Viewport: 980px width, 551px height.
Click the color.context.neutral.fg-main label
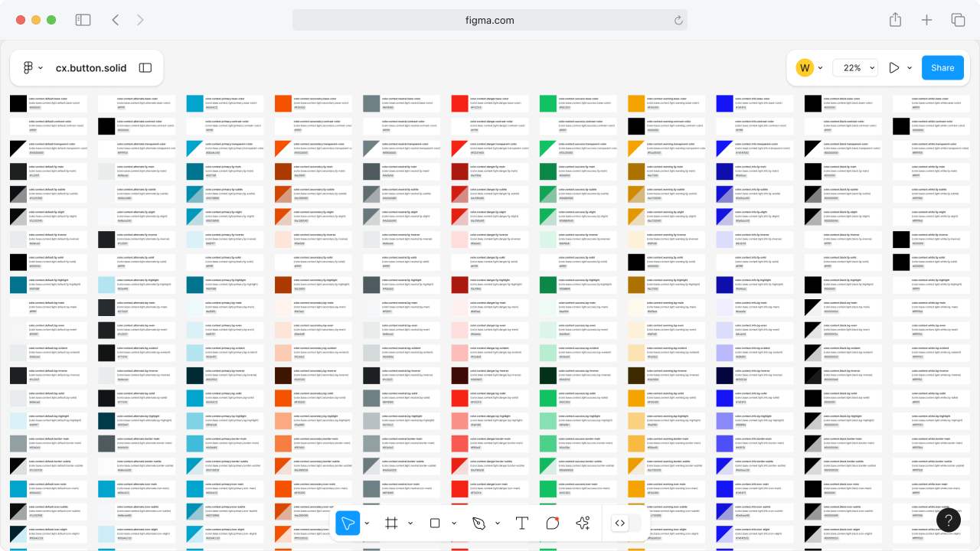point(400,166)
